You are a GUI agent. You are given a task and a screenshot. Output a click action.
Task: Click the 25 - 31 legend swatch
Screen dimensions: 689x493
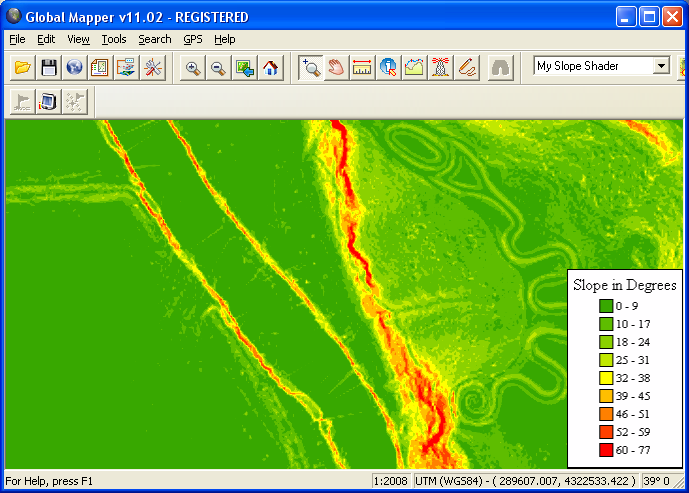tap(606, 360)
